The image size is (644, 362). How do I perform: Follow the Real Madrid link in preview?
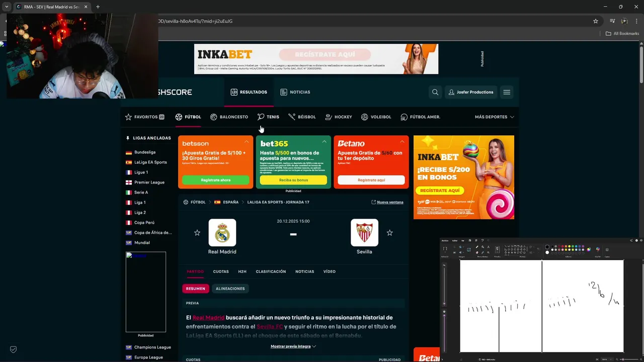click(208, 317)
